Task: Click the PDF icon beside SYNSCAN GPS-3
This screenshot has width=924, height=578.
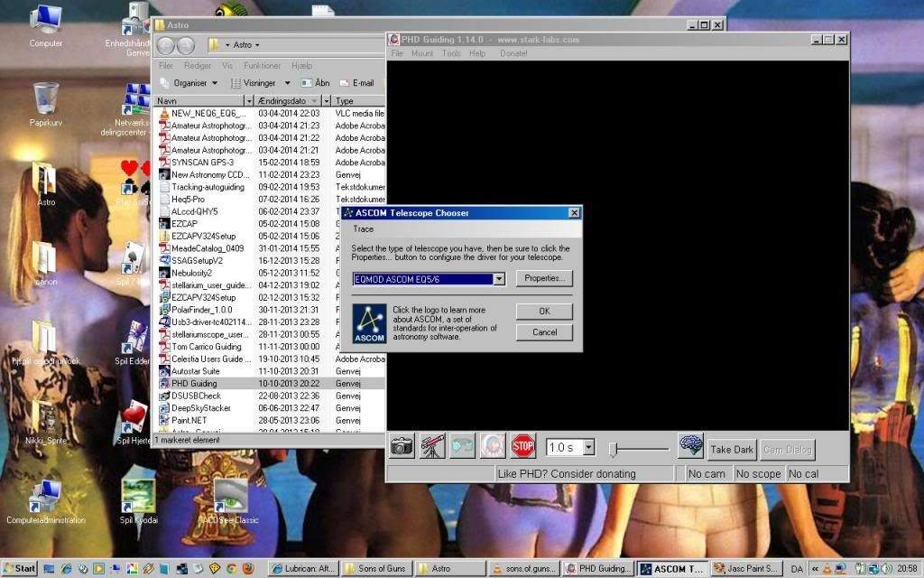Action: pyautogui.click(x=164, y=163)
